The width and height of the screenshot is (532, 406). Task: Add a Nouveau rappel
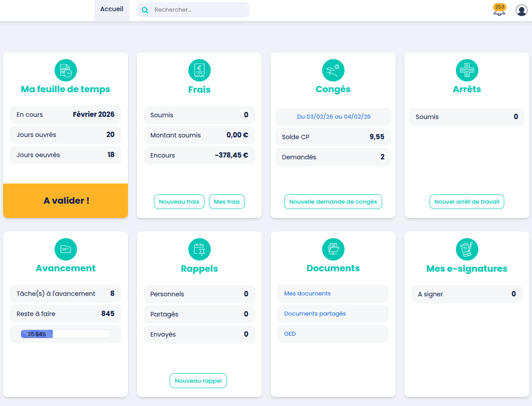pos(198,380)
